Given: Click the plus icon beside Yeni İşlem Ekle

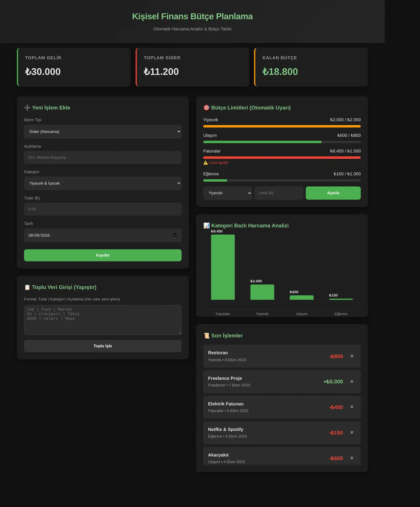Looking at the screenshot, I should click(27, 107).
